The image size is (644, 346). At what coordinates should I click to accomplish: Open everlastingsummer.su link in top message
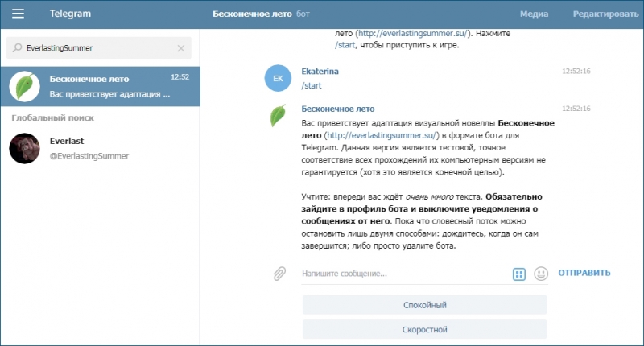pos(413,33)
